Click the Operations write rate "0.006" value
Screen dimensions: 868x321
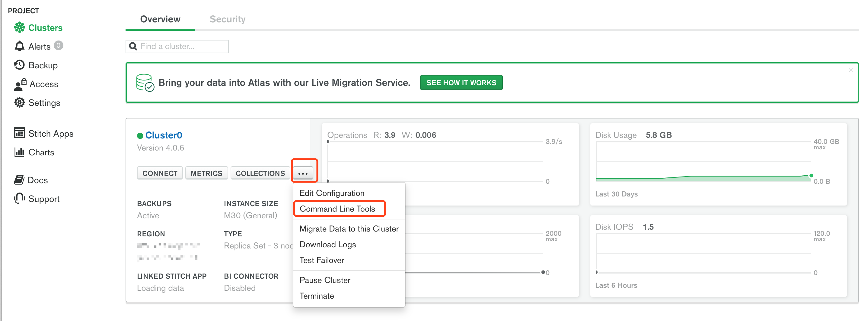click(426, 135)
